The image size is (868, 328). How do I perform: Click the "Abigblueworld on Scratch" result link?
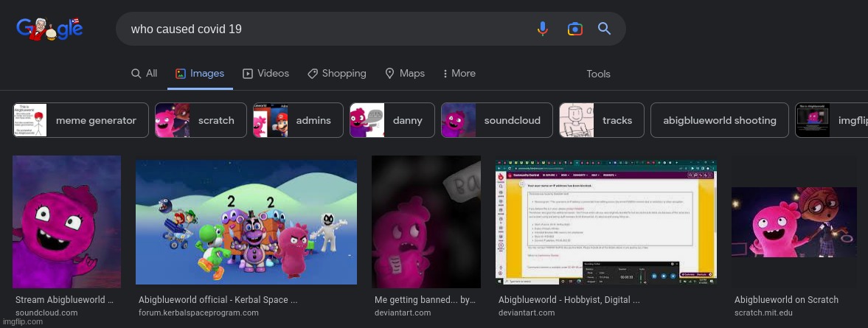(x=786, y=300)
